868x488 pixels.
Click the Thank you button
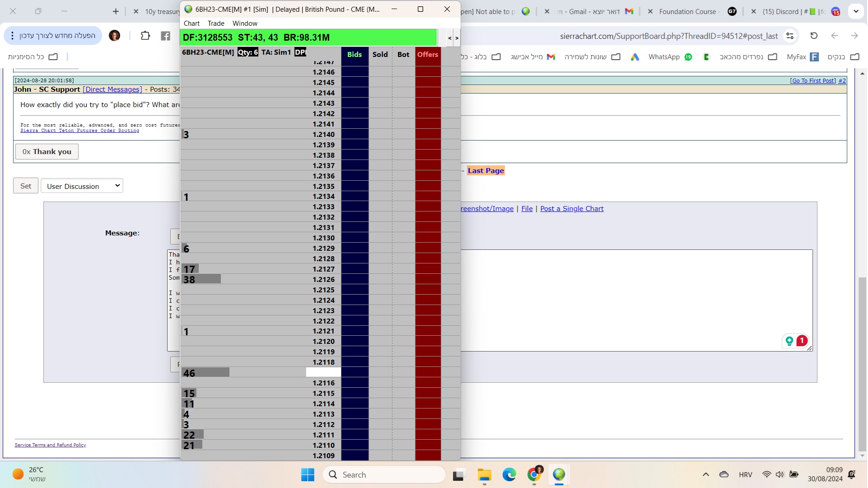coord(47,152)
